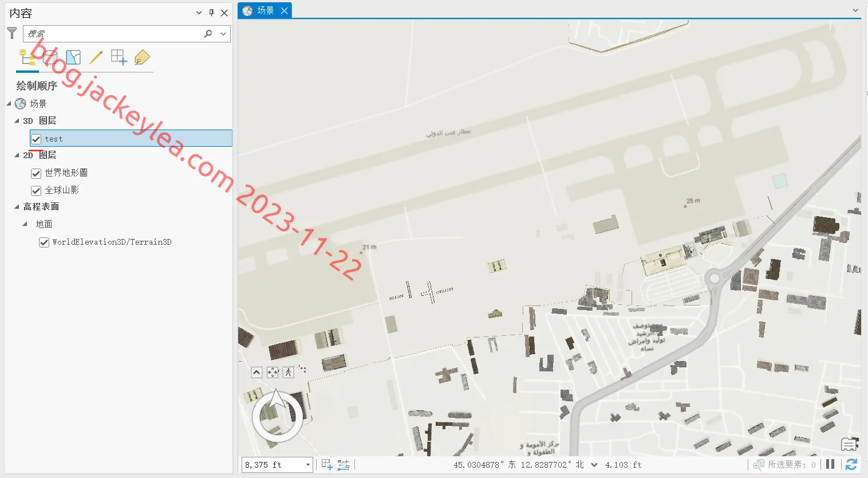This screenshot has height=478, width=868.
Task: Select List By Labeling tag icon
Action: click(142, 57)
